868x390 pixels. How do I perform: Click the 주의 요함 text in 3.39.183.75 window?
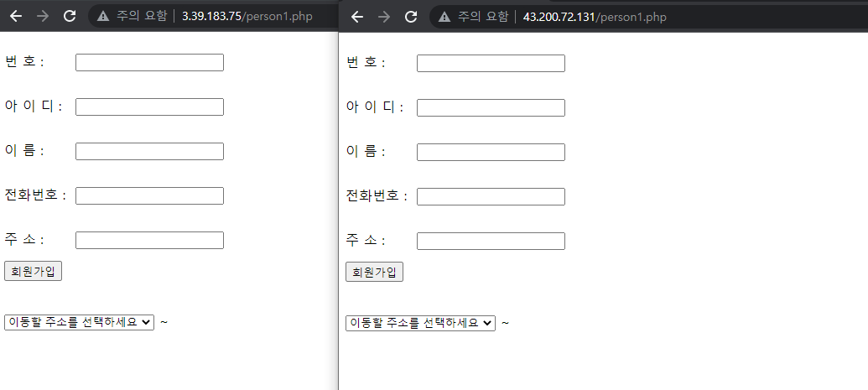click(141, 16)
